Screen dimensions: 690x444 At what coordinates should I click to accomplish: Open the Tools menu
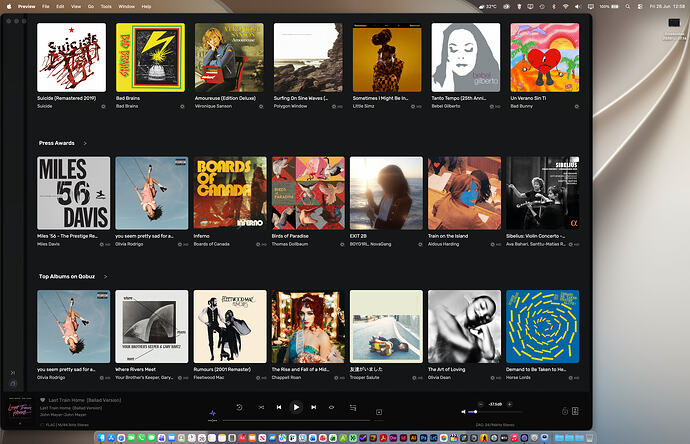pos(106,7)
